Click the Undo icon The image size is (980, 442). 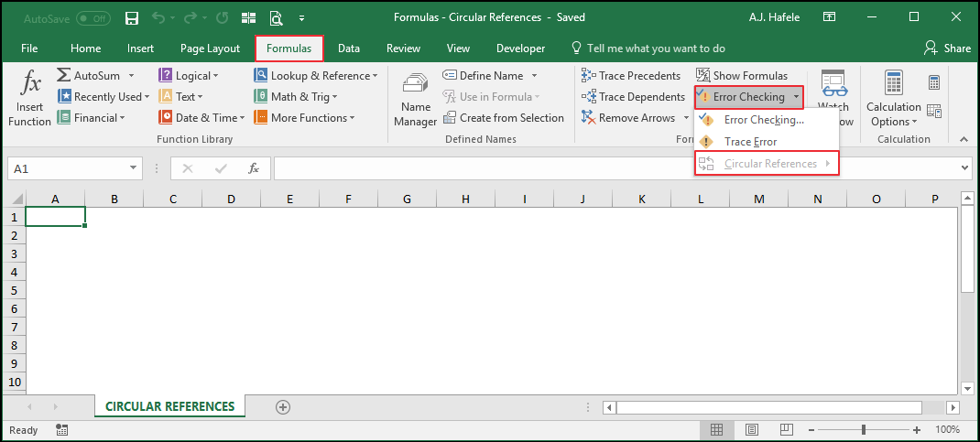click(x=160, y=18)
